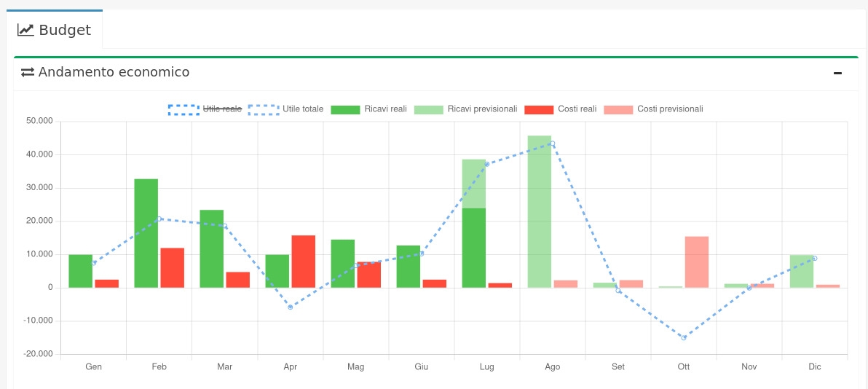Click the green Ricavi reali legend swatch
Screen dimensions: 868x389
click(x=345, y=109)
